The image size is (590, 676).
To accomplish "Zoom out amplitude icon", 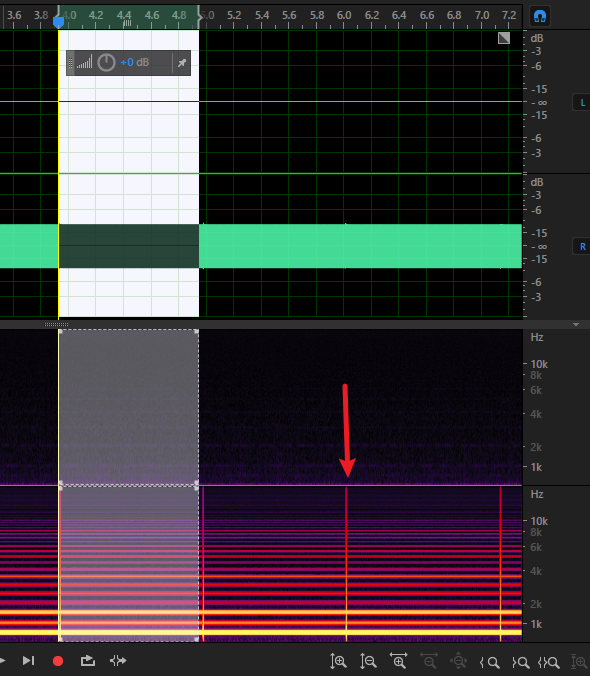I will pos(368,661).
